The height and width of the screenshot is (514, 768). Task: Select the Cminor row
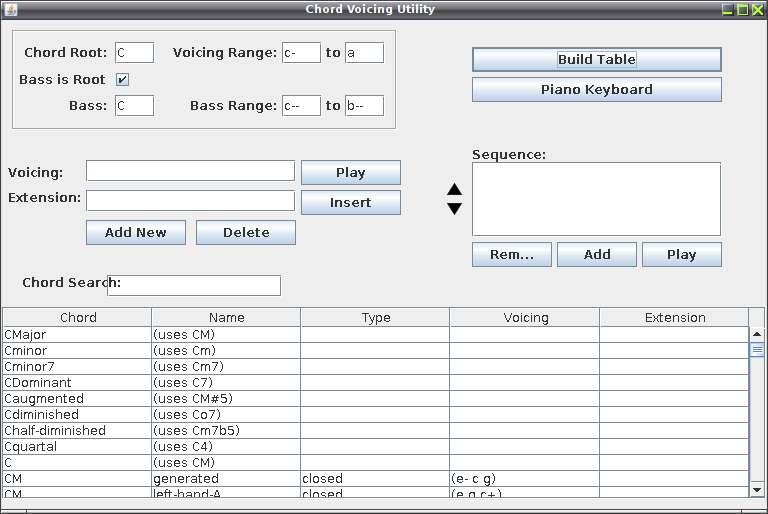coord(376,351)
